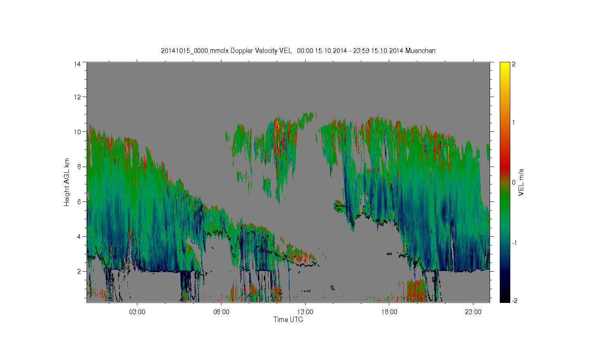Click the 2 km height tick label
Image resolution: width=607 pixels, height=364 pixels.
pyautogui.click(x=79, y=271)
